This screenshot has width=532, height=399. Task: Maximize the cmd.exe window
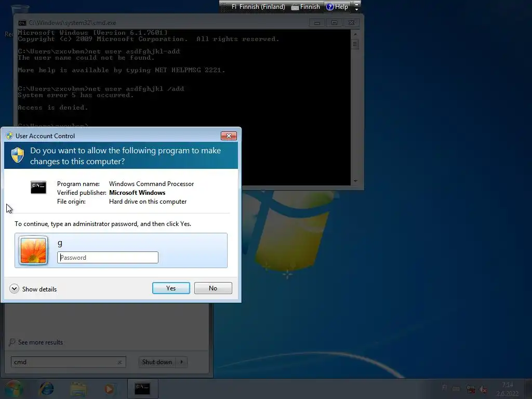(x=334, y=23)
